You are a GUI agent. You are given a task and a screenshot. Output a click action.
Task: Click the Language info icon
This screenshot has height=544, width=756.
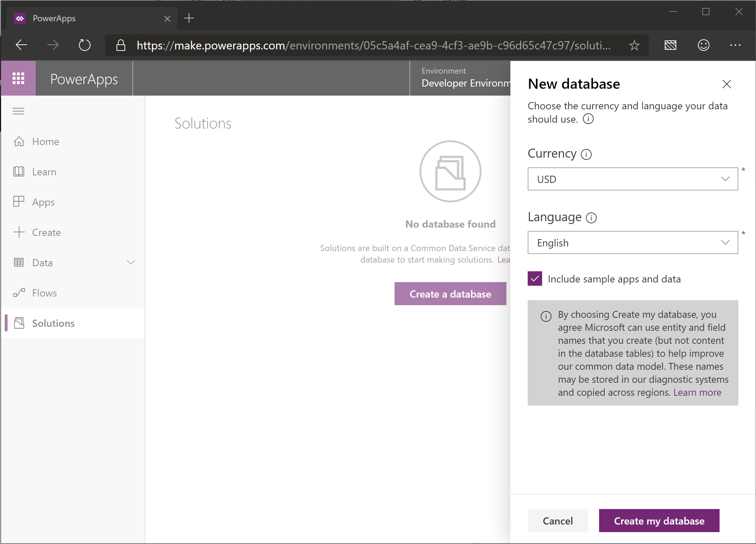[x=591, y=218]
